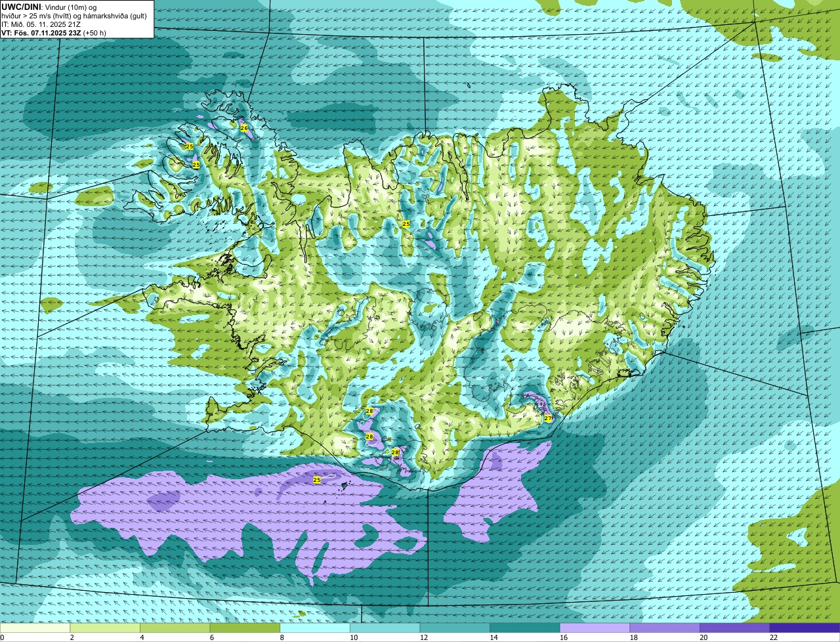840x642 pixels.
Task: Click the 26 gust label in the Westfjords
Action: point(244,128)
